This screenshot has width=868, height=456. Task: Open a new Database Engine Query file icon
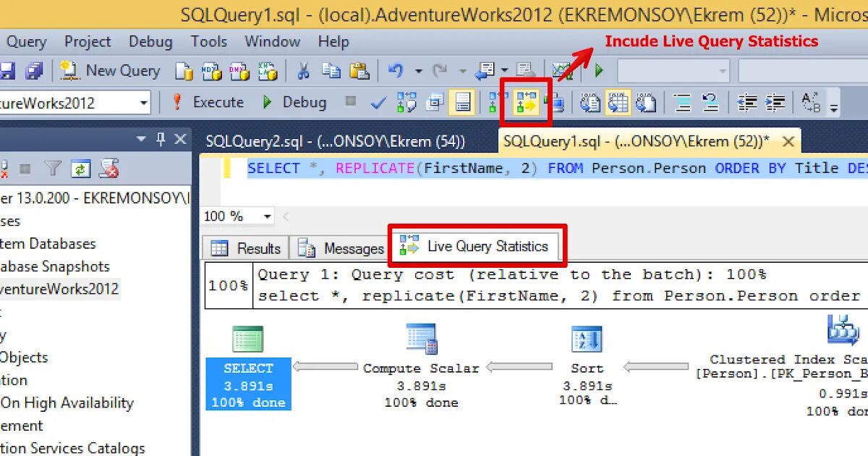[185, 71]
